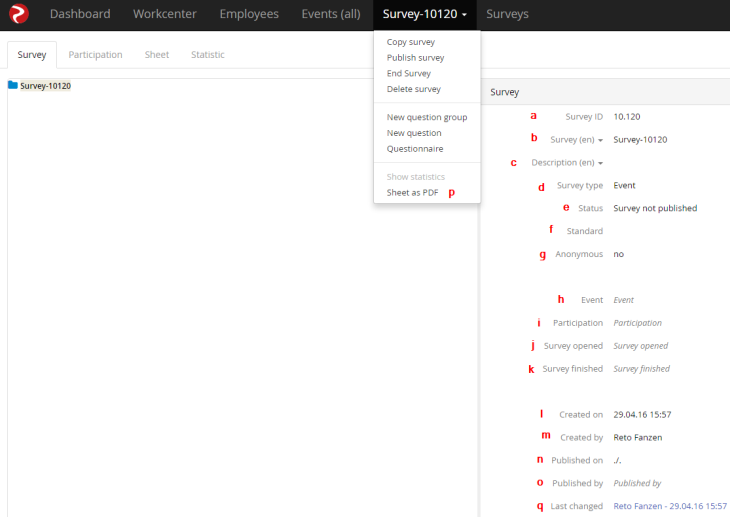Switch to the Statistic tab
730x517 pixels.
208,54
